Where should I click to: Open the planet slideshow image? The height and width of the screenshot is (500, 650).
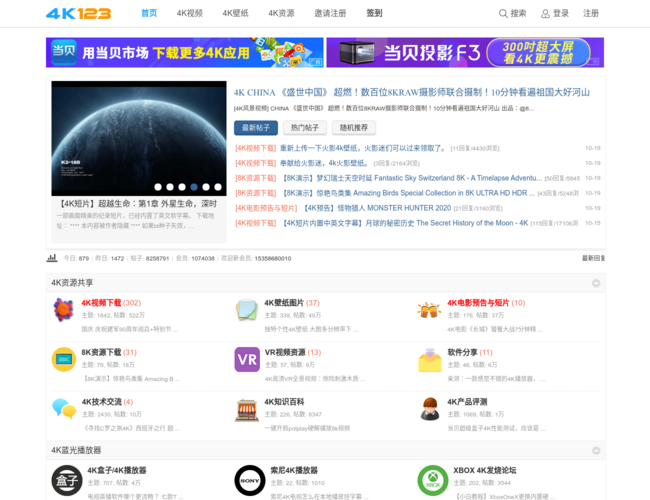point(139,138)
